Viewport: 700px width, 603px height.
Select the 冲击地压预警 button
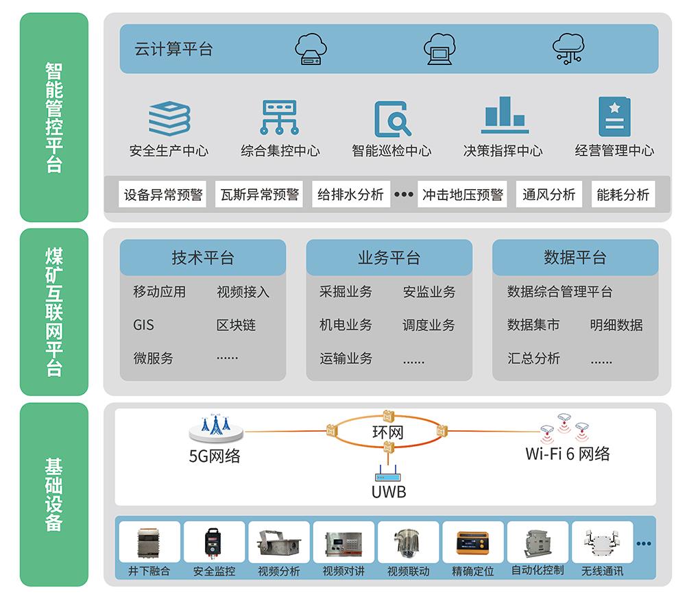(463, 195)
